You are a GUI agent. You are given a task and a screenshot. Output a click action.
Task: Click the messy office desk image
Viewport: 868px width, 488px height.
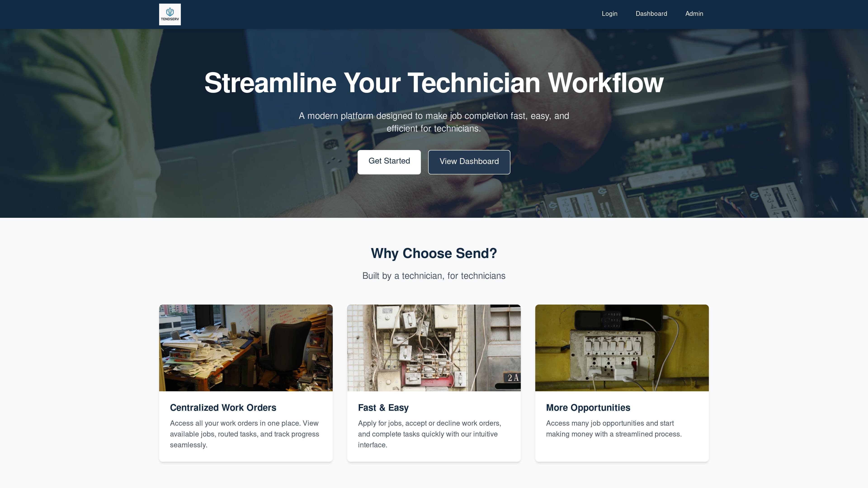246,347
